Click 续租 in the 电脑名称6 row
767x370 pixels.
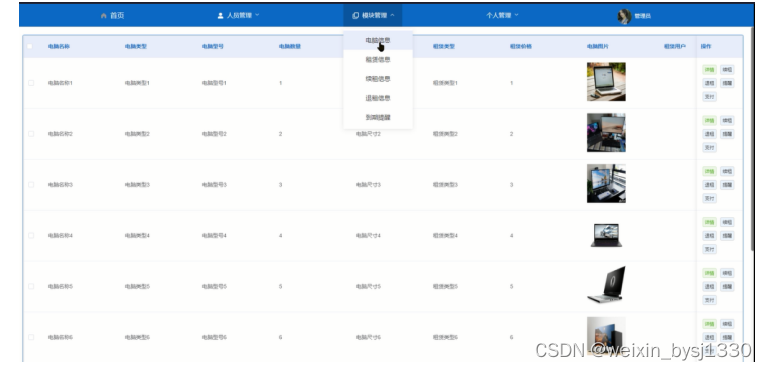pyautogui.click(x=727, y=324)
